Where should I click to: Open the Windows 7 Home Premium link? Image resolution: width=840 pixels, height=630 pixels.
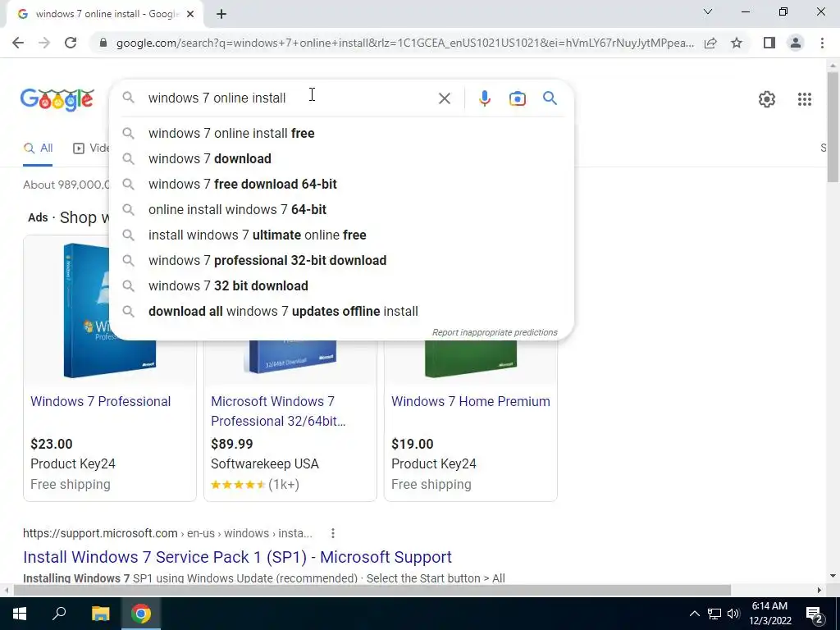coord(470,401)
